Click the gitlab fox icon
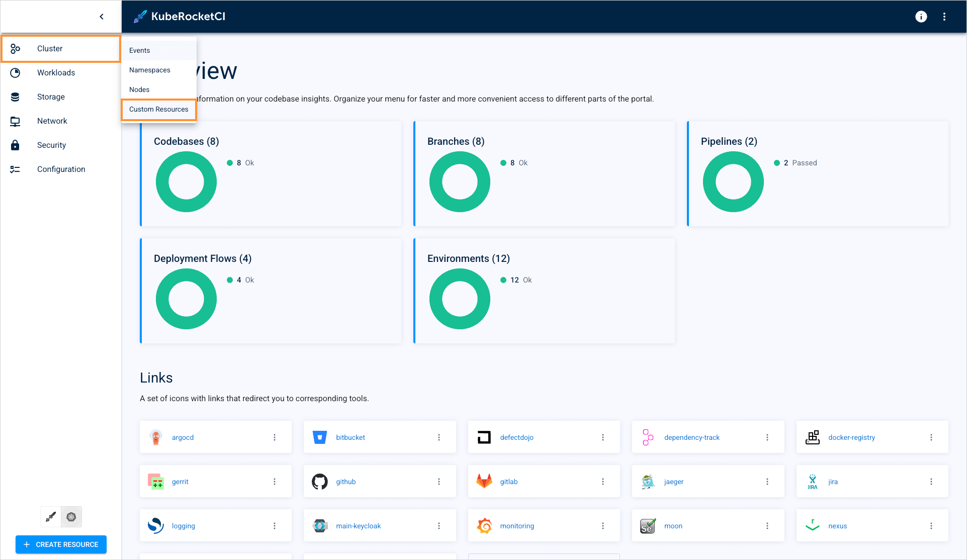The width and height of the screenshot is (967, 560). [484, 482]
